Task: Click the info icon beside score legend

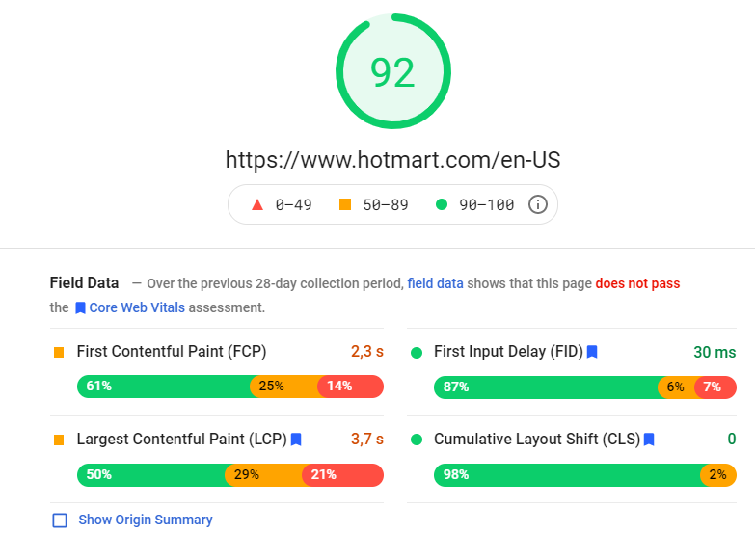Action: pos(538,204)
